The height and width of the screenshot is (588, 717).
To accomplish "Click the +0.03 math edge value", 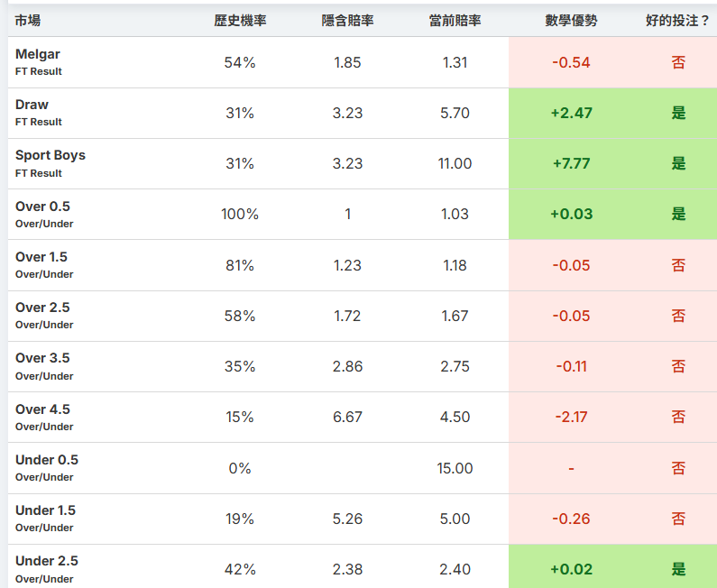I will 571,214.
